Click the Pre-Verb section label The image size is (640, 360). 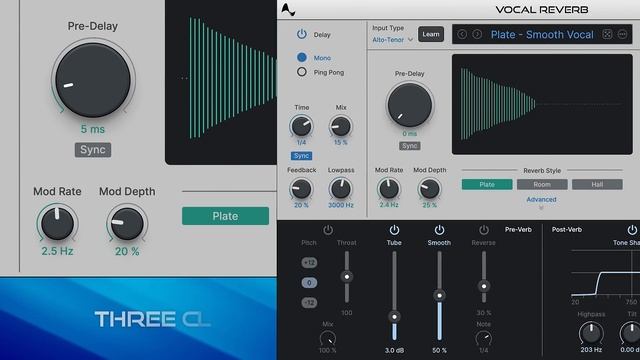(x=518, y=229)
